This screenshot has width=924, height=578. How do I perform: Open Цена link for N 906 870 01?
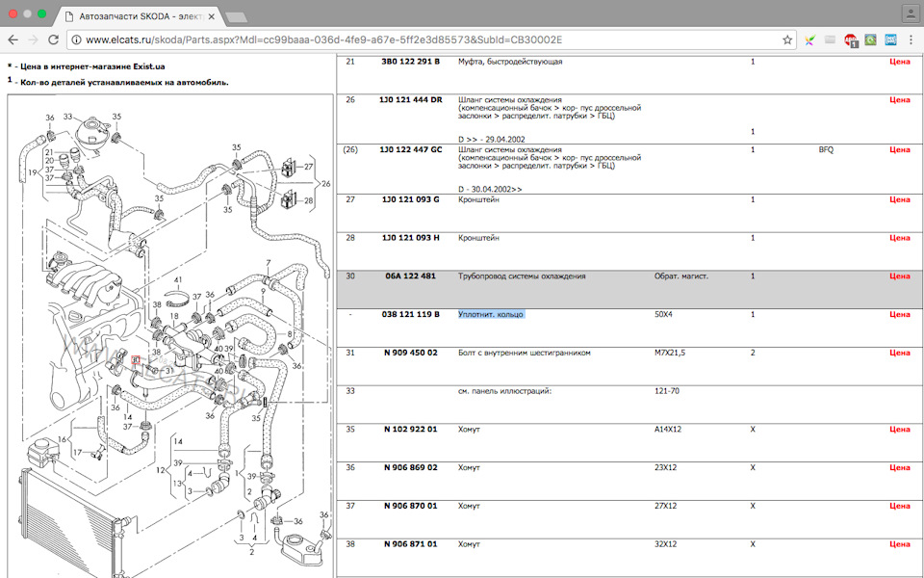(899, 506)
